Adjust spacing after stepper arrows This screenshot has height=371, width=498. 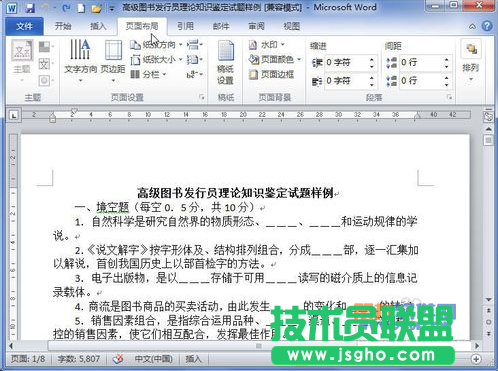(x=447, y=81)
